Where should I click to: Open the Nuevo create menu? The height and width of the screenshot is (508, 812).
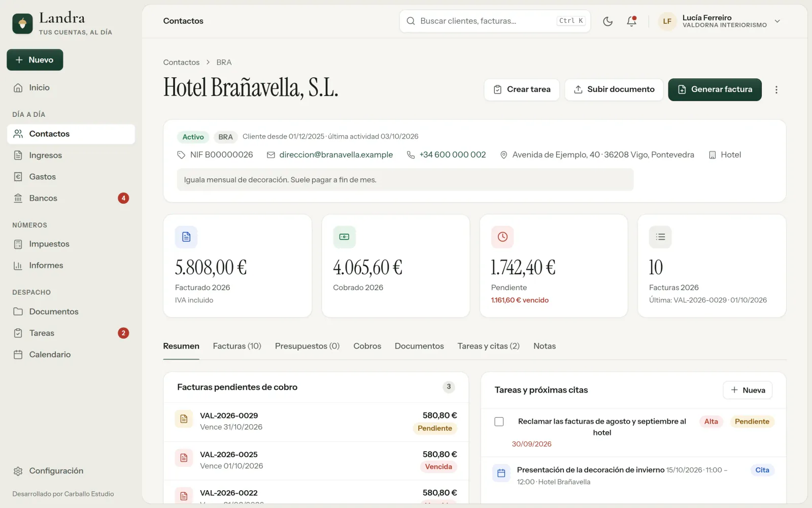coord(35,60)
